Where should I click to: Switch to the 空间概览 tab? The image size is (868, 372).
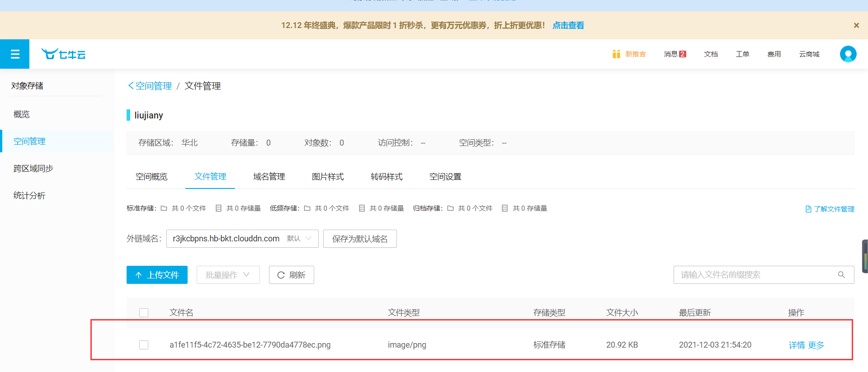tap(151, 177)
